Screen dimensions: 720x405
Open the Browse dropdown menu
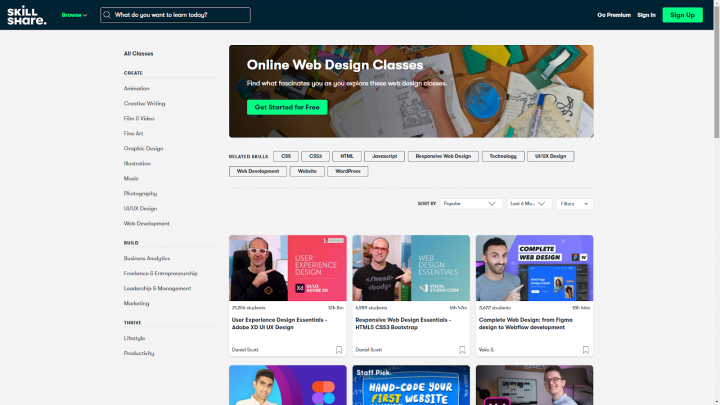[x=74, y=15]
